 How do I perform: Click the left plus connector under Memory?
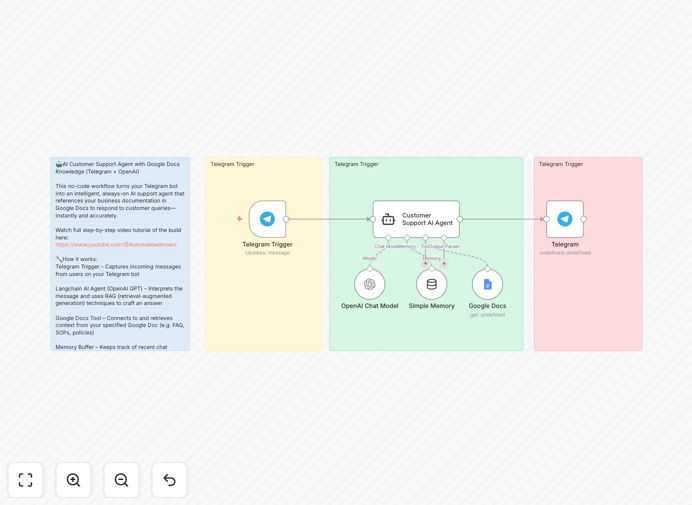pyautogui.click(x=425, y=264)
